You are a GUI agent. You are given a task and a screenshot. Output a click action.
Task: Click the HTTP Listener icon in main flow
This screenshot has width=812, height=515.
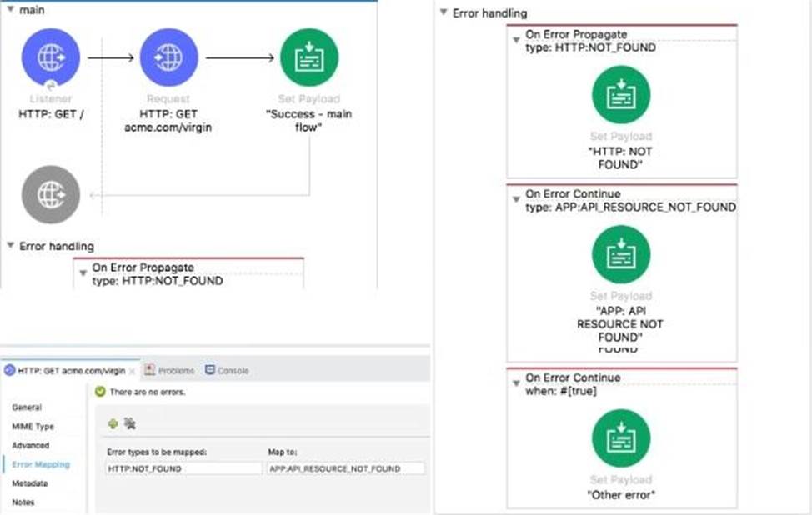tap(51, 57)
